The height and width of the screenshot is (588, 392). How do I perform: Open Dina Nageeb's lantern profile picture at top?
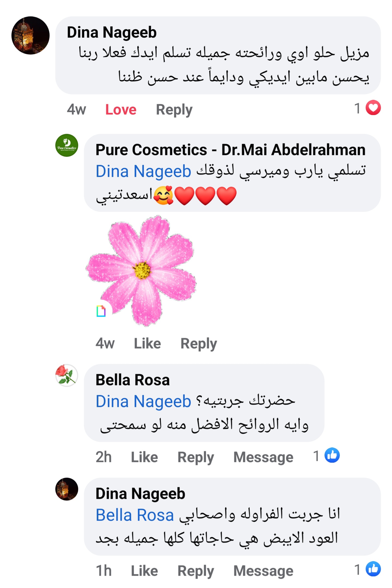(x=31, y=35)
